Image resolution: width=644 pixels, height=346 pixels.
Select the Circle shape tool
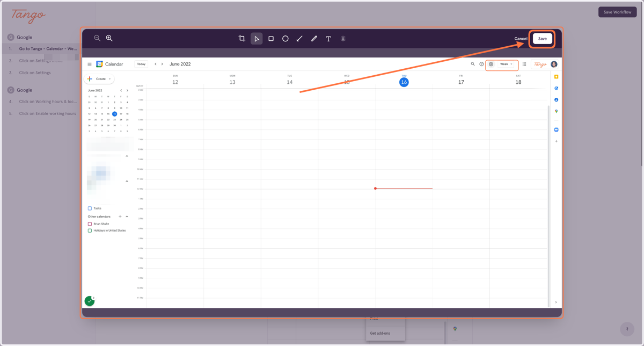point(286,39)
